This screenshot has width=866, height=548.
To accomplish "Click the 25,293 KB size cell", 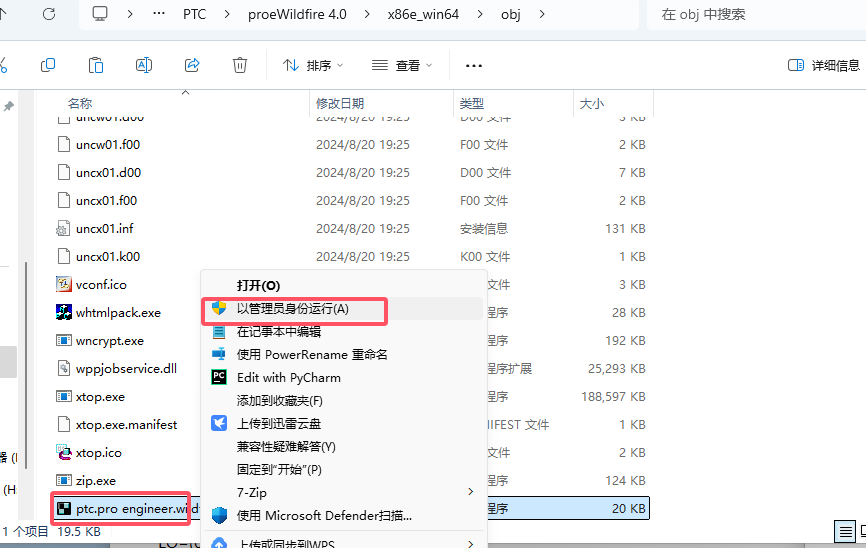I will 616,369.
